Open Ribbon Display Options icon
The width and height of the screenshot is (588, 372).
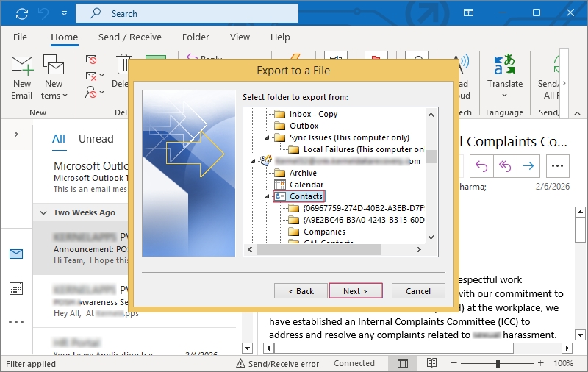tap(468, 12)
